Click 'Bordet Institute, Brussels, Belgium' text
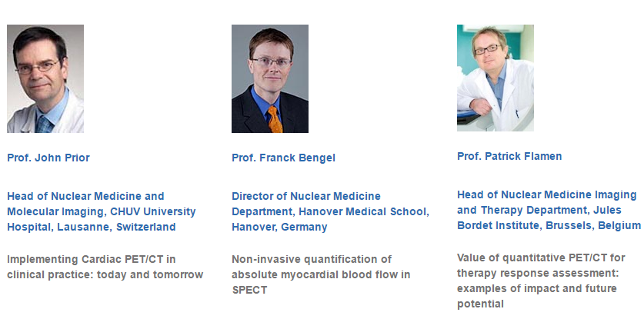Screen dimensions: 644x319 click(x=549, y=225)
